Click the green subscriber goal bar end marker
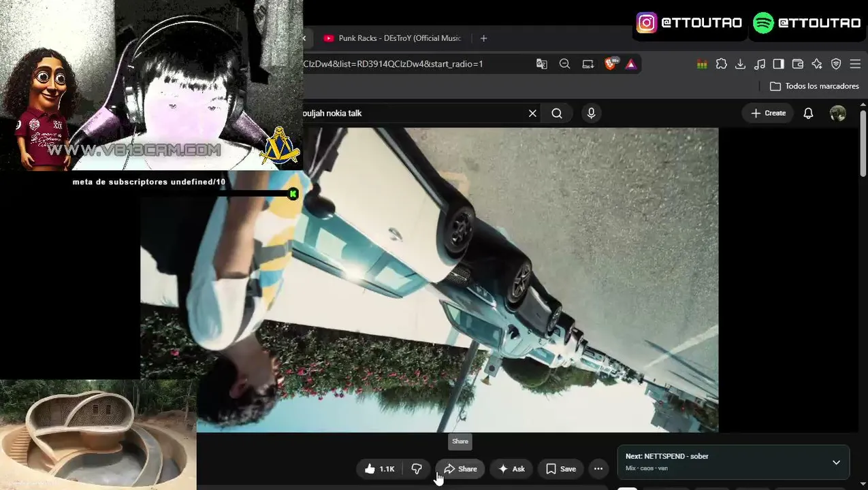This screenshot has width=868, height=490. (293, 194)
